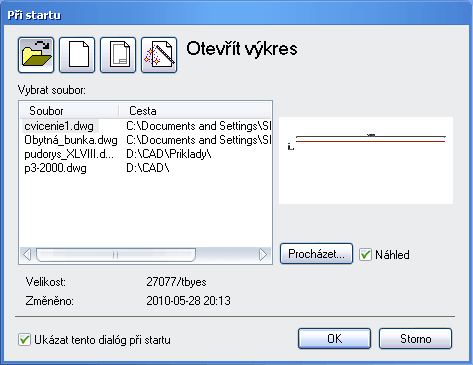Select cvicenie1.dwg in file list
473x365 pixels.
click(x=59, y=126)
